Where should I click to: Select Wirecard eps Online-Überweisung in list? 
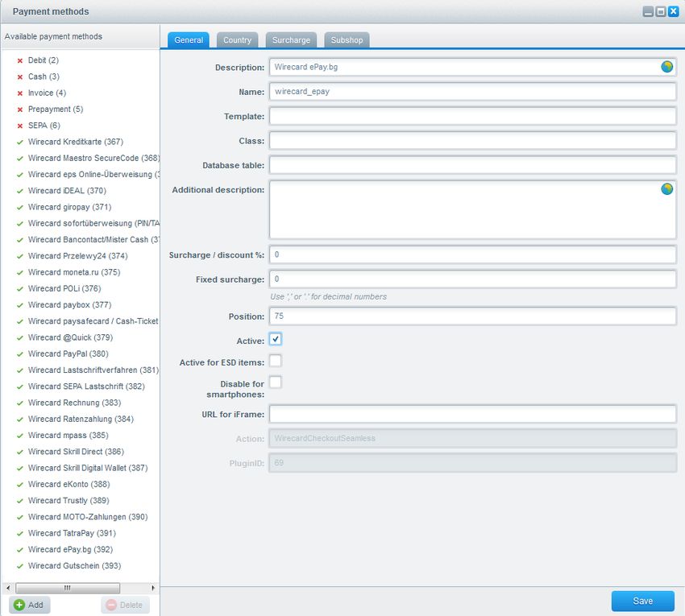tap(93, 174)
